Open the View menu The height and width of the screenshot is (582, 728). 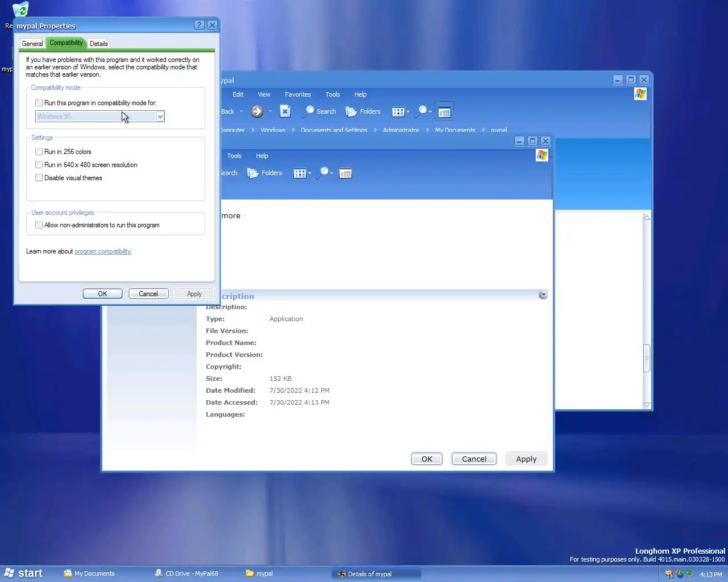point(264,94)
